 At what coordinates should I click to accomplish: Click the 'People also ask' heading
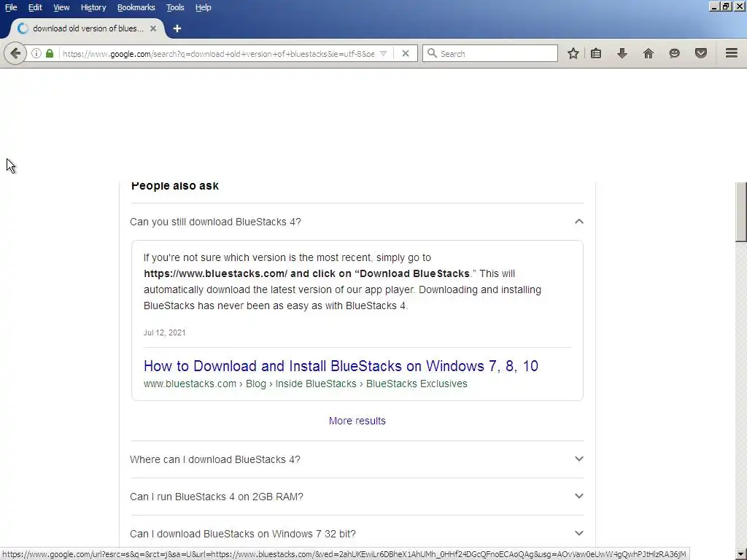click(x=175, y=186)
